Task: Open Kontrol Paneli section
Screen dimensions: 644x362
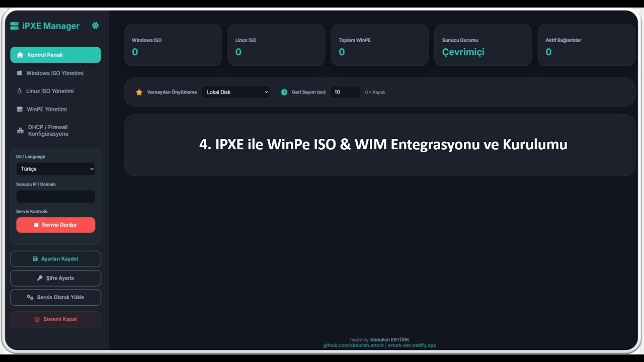Action: click(55, 55)
